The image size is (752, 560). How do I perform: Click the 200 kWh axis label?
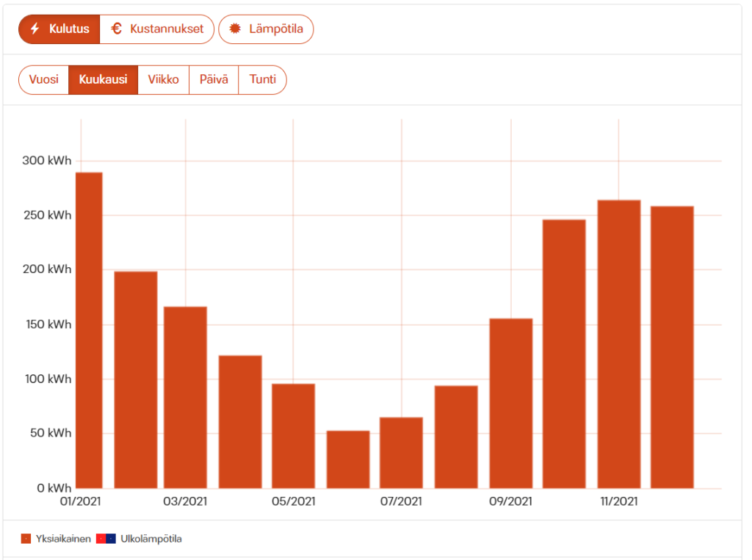[x=47, y=269]
